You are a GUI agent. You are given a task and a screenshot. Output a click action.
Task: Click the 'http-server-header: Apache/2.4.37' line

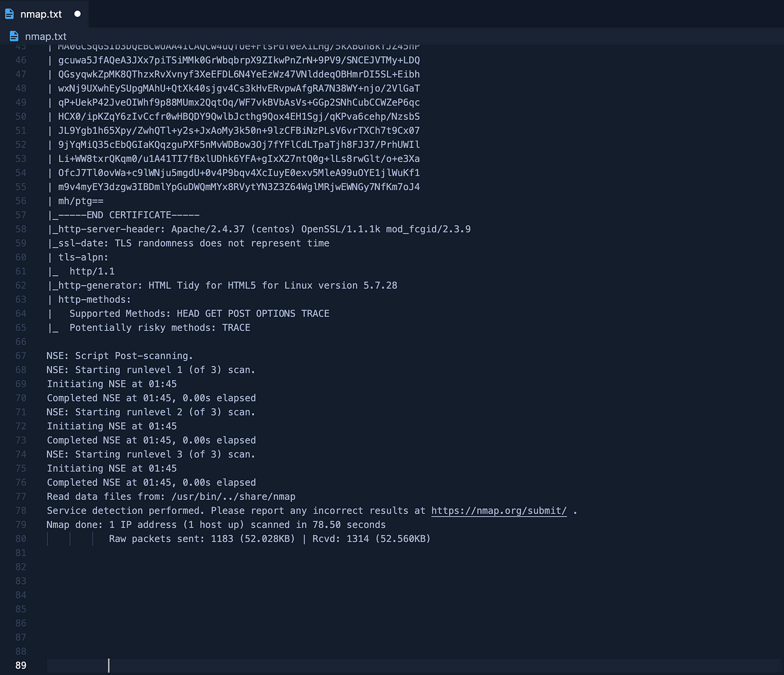[x=259, y=229]
